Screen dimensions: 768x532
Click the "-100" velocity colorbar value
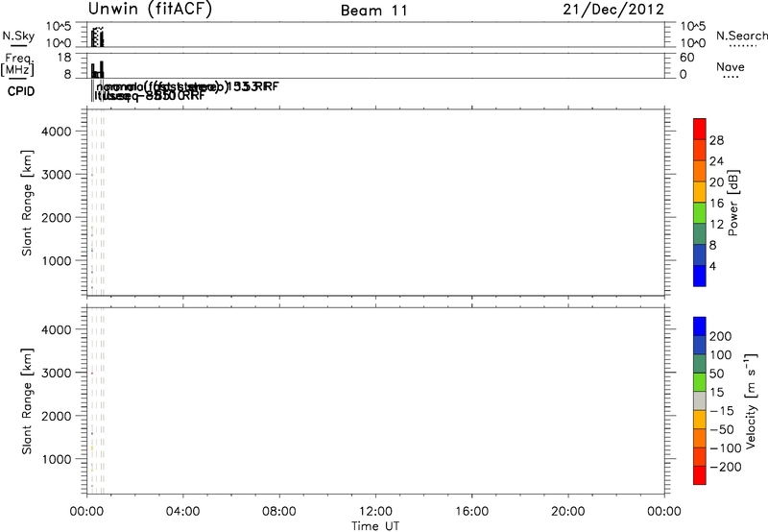[726, 448]
